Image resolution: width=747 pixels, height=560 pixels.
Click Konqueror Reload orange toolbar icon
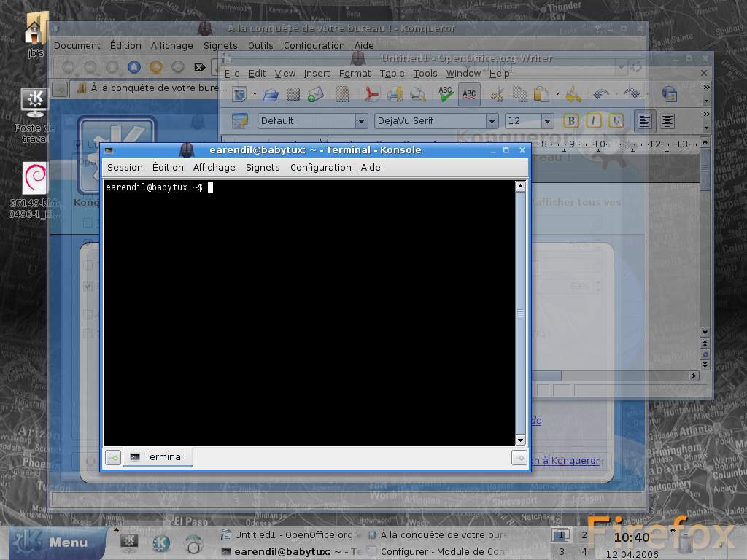[156, 67]
